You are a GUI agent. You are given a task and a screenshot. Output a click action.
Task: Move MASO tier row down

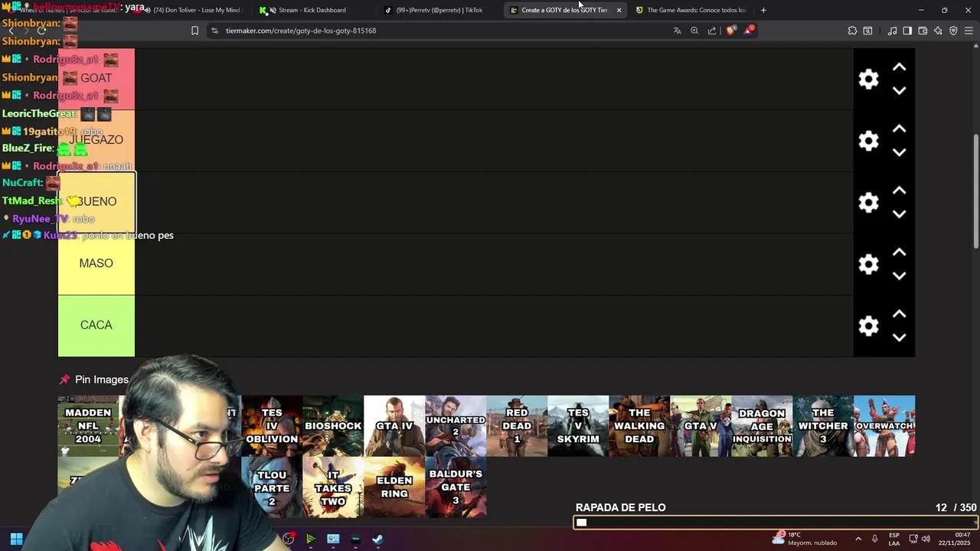[x=899, y=275]
